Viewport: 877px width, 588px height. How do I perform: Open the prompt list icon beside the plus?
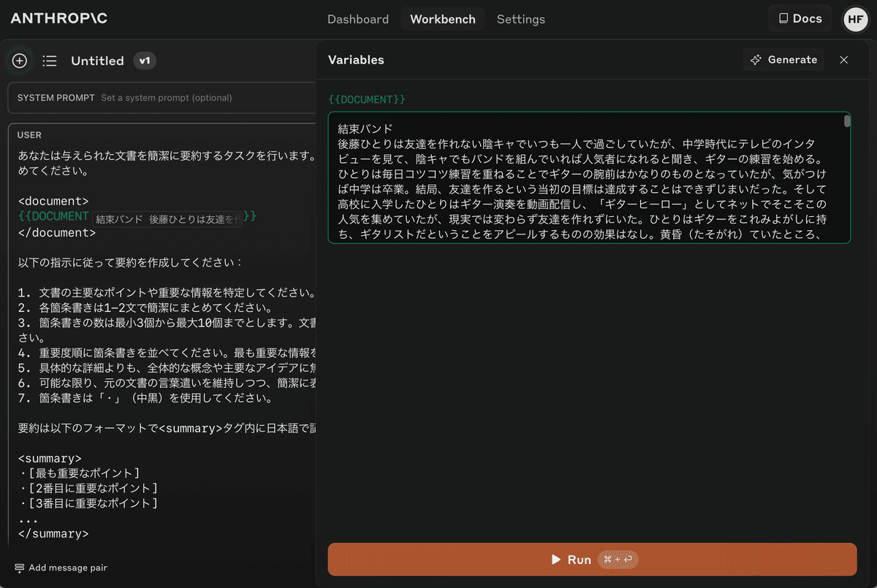tap(49, 61)
